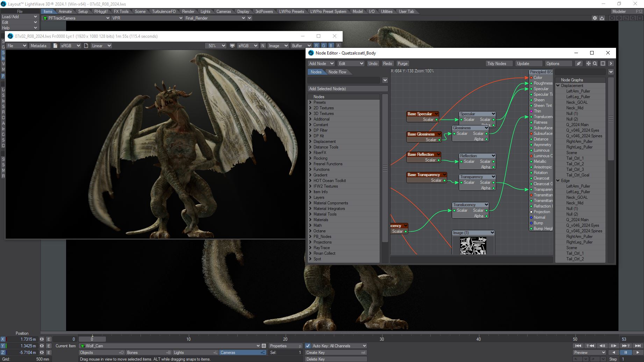The width and height of the screenshot is (644, 362).
Task: Click the Node Editor pin icon
Action: (x=579, y=64)
